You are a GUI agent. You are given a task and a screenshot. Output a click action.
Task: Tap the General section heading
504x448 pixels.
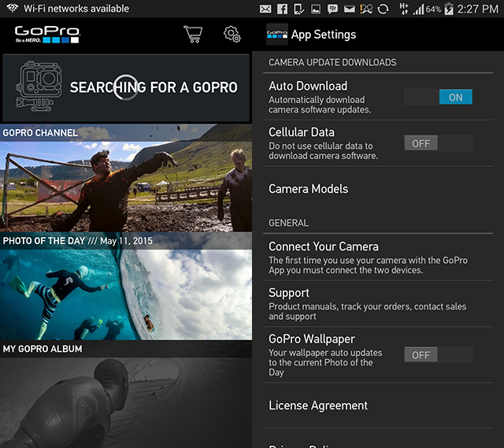pos(289,223)
